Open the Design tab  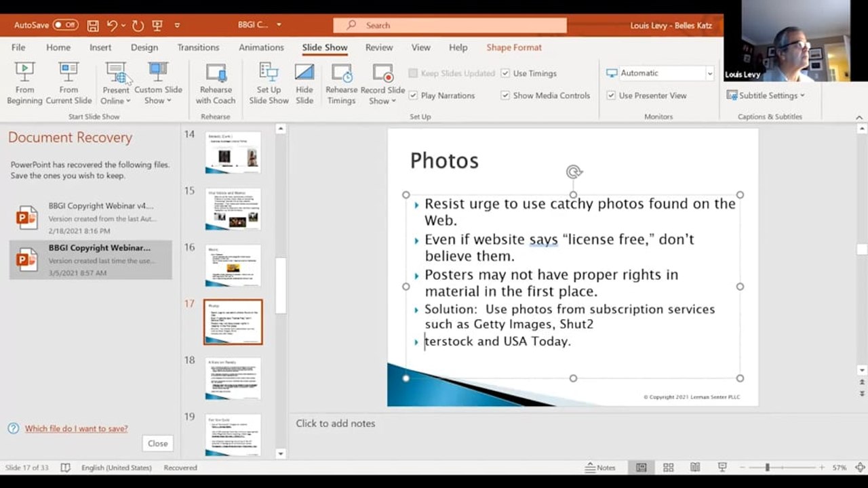click(144, 47)
